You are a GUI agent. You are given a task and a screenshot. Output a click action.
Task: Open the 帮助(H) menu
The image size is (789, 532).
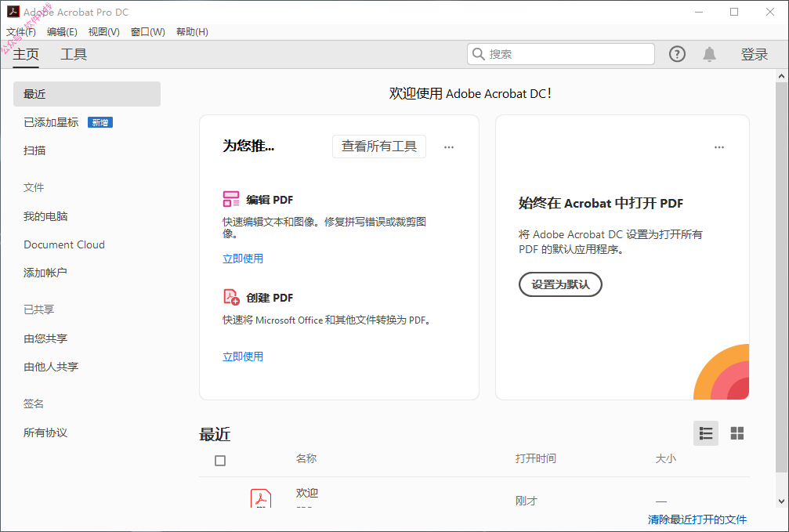tap(192, 31)
